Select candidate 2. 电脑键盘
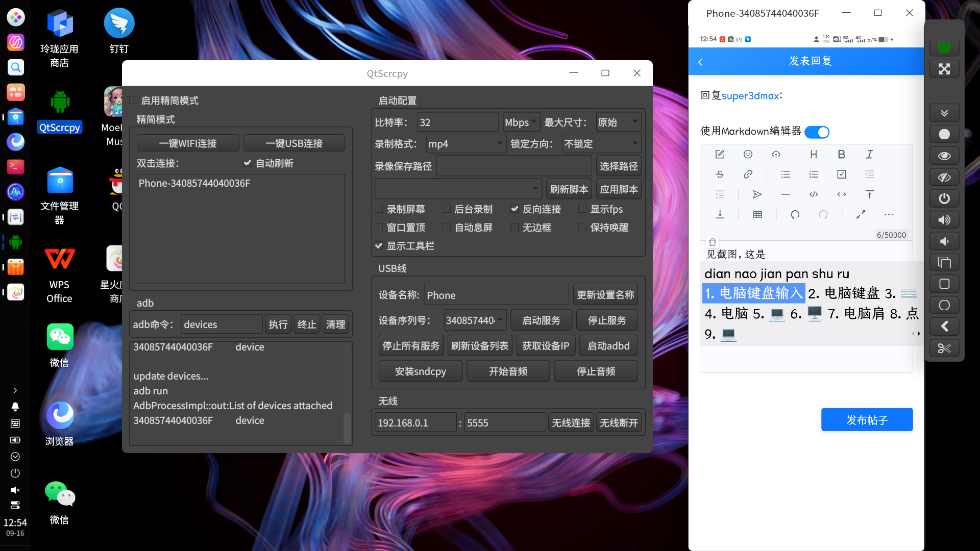The height and width of the screenshot is (551, 980). 844,293
